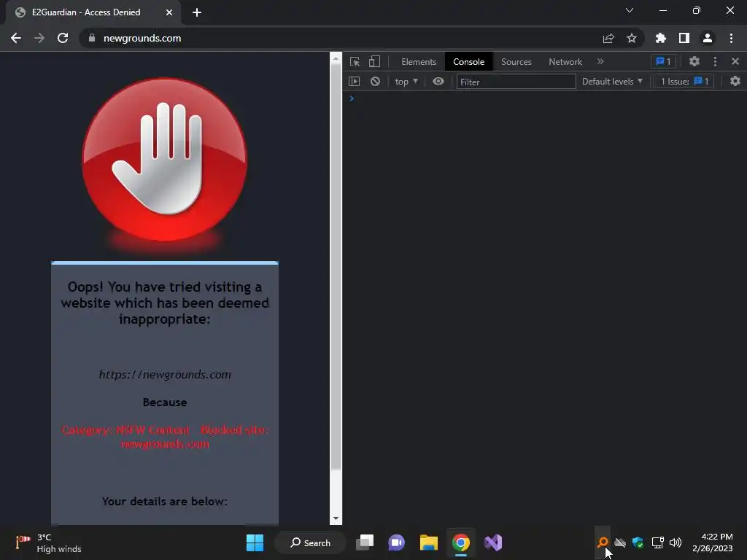The width and height of the screenshot is (747, 560).
Task: Click the https://newgrounds.com blocked URL text
Action: click(x=165, y=375)
